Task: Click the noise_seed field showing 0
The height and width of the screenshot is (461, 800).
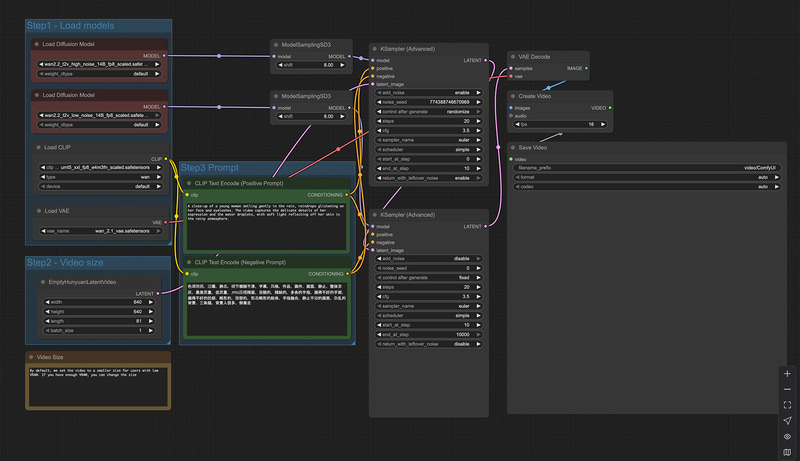Action: [x=429, y=268]
